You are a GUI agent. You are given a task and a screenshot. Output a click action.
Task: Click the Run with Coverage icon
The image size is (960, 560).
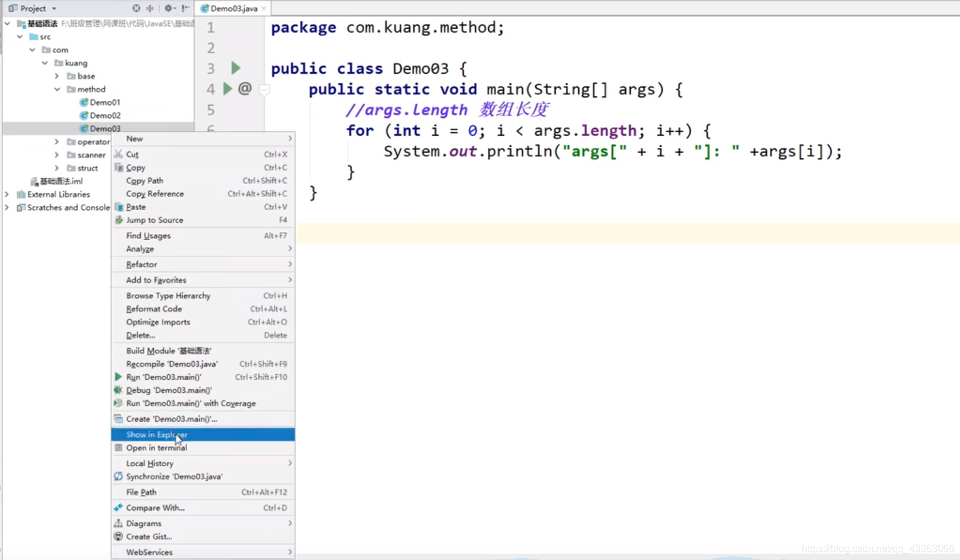(x=118, y=403)
